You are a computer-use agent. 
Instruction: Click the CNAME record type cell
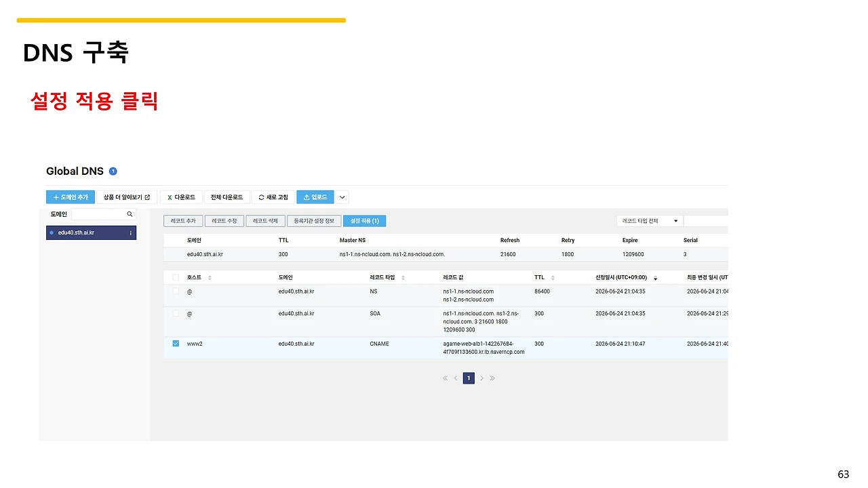[x=379, y=344]
